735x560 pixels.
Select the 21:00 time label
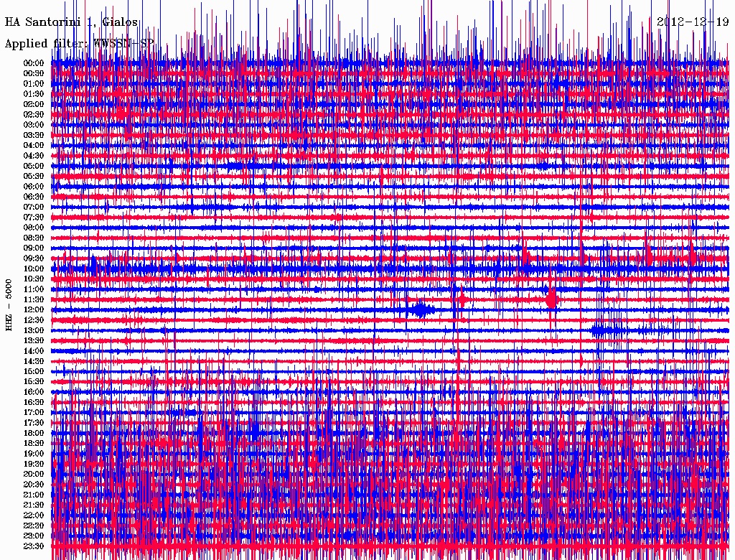point(34,495)
